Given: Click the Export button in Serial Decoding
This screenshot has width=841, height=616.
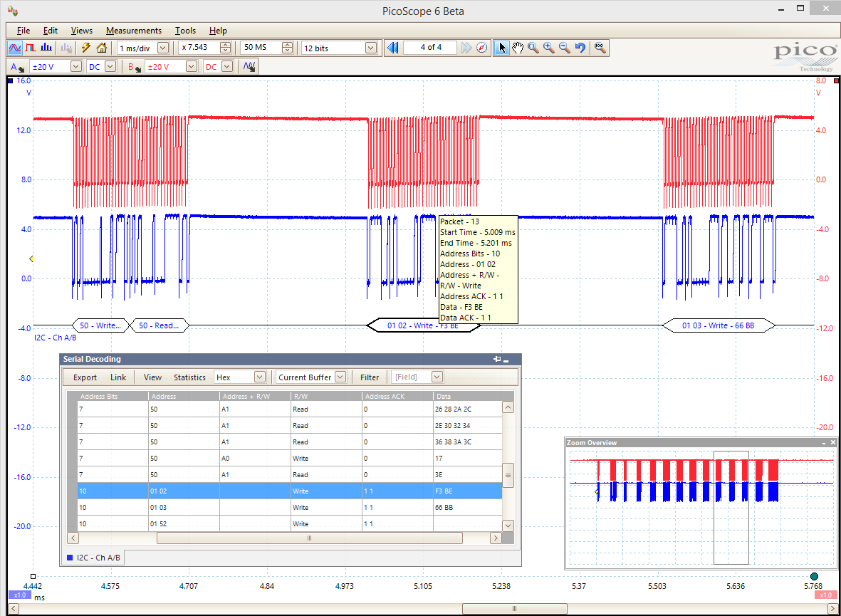Looking at the screenshot, I should click(x=85, y=377).
